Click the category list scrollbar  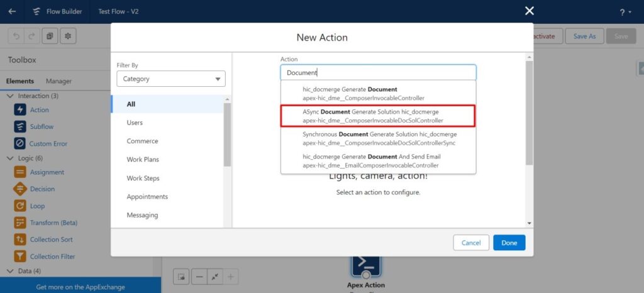[x=227, y=135]
